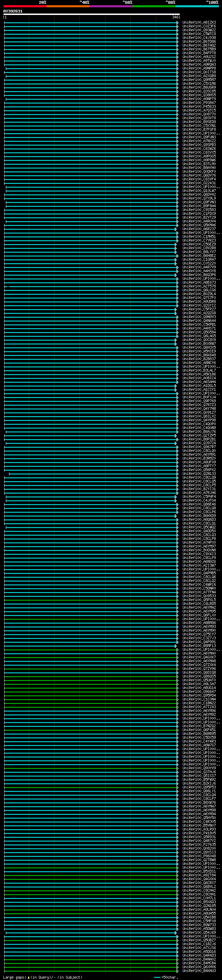Click hit UniRef100_C9S583
This screenshot has height=980, width=222.
(199, 210)
